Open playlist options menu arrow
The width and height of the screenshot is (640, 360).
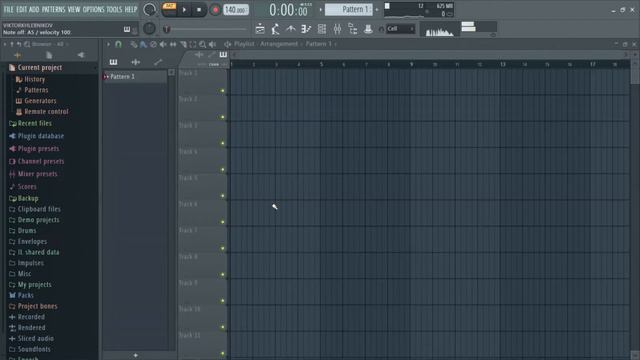point(108,44)
